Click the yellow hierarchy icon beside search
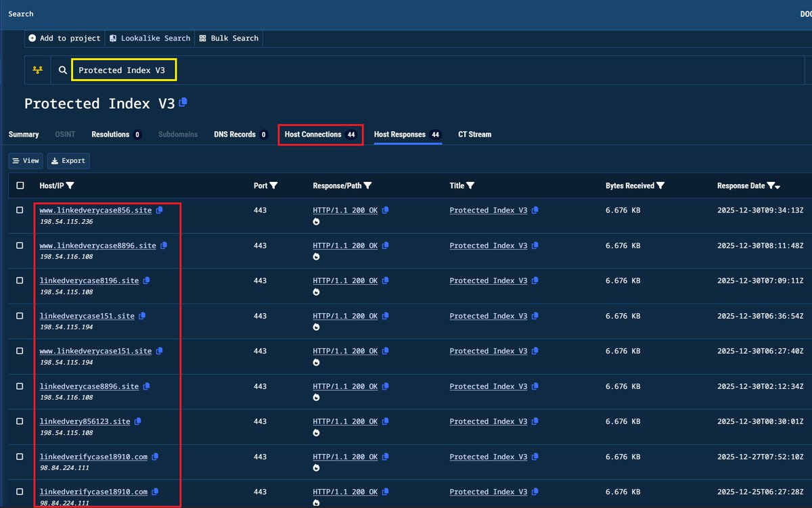Screen dimensions: 812x508 [37, 70]
